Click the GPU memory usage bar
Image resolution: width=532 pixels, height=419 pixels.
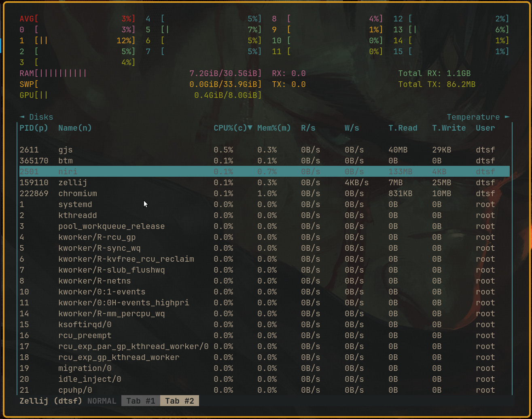[140, 95]
